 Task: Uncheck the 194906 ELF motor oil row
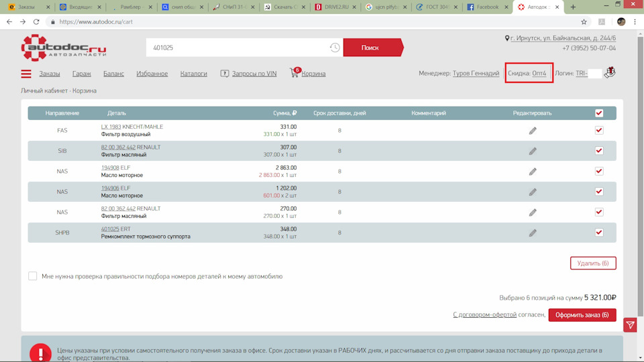tap(599, 192)
